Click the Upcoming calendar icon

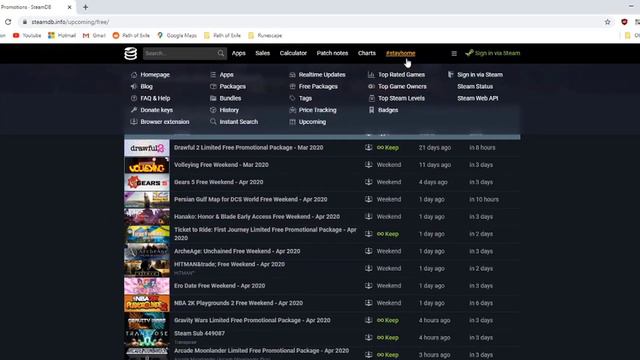tap(292, 122)
